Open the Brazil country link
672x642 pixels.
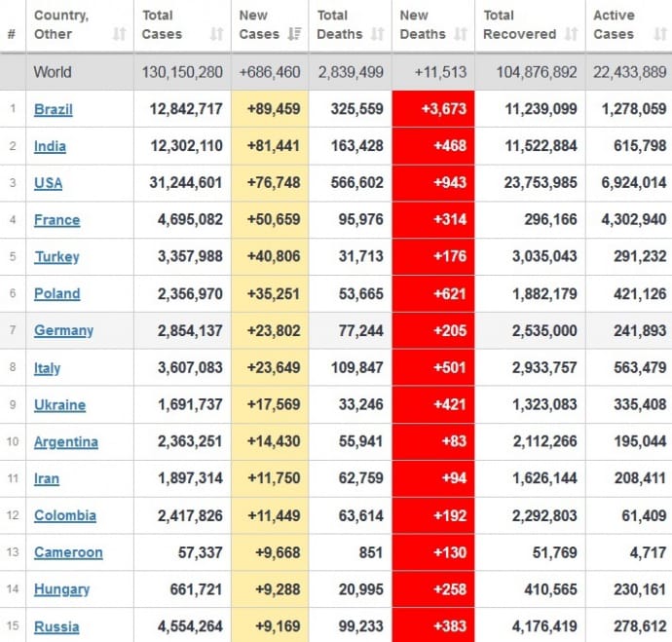click(x=53, y=109)
